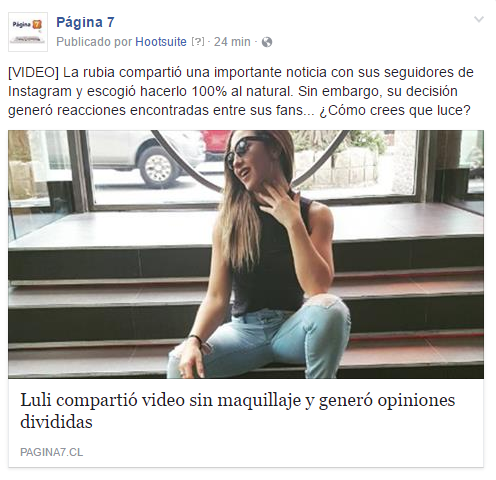Open the Hootsuite publisher link
The height and width of the screenshot is (480, 496).
[x=161, y=42]
